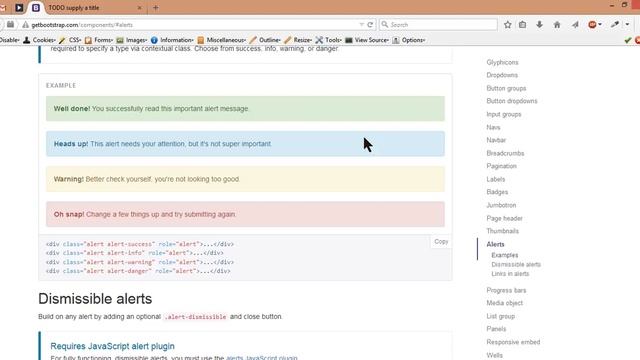Go to the browser home icon
The height and width of the screenshot is (360, 640).
557,24
